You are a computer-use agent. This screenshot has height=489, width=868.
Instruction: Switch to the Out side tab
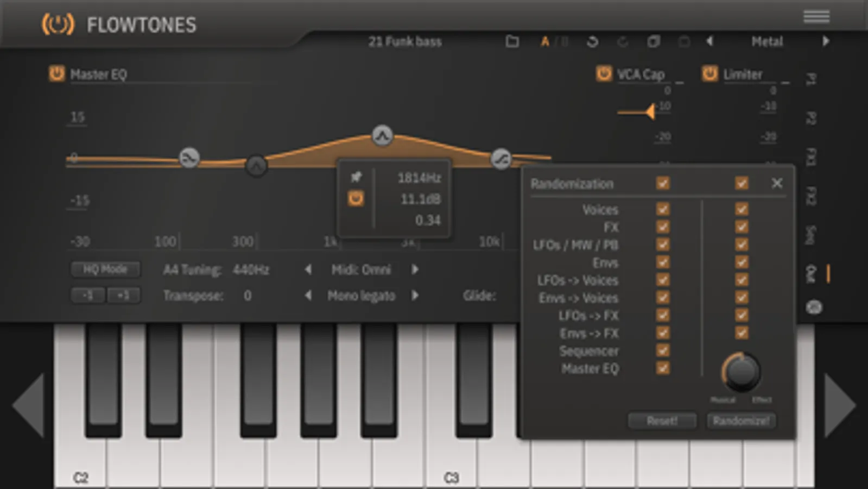pos(810,274)
